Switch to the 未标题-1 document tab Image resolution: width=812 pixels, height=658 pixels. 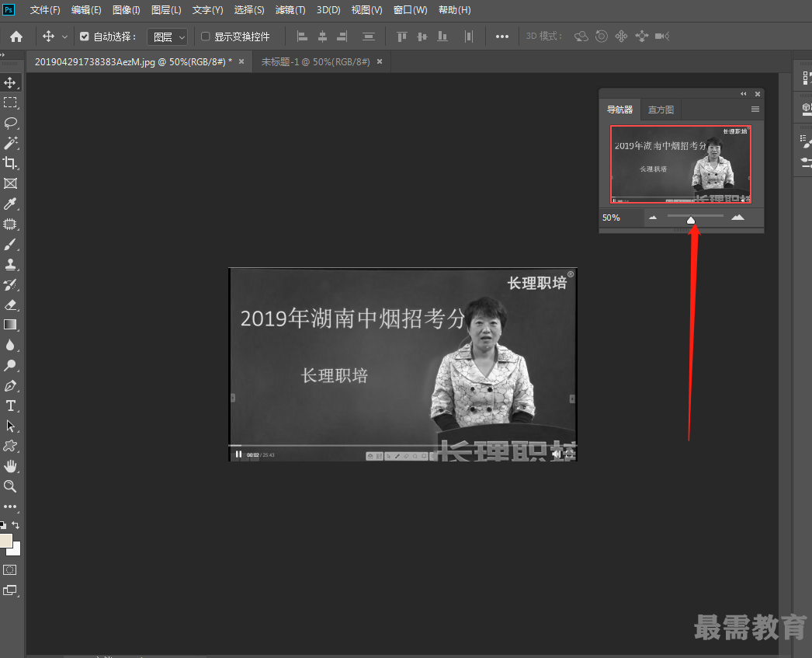pyautogui.click(x=315, y=61)
